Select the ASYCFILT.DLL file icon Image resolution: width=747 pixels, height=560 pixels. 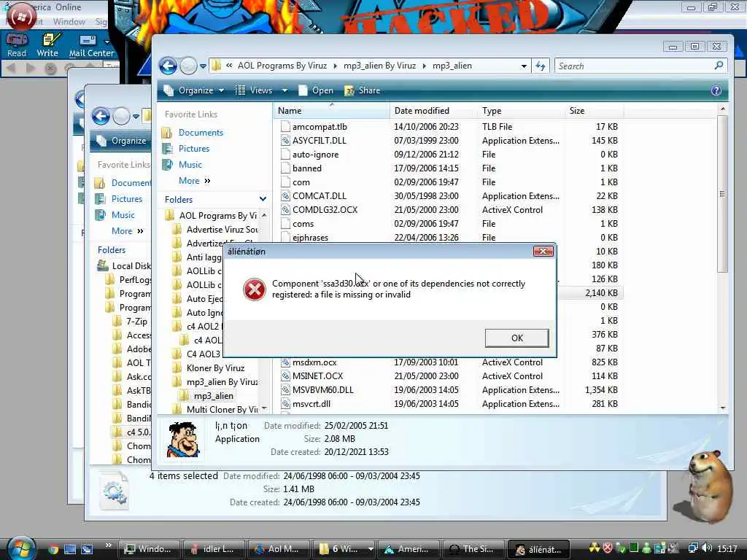(285, 141)
